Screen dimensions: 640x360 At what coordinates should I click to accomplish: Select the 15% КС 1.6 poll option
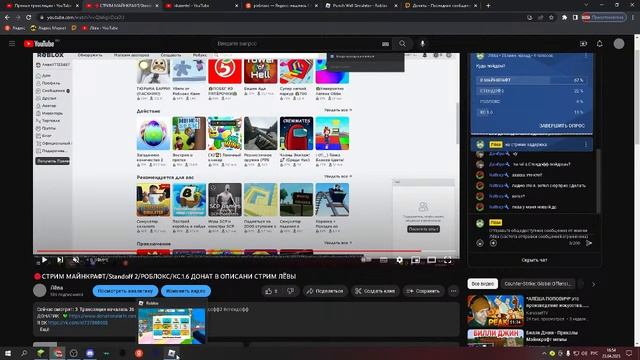point(531,112)
